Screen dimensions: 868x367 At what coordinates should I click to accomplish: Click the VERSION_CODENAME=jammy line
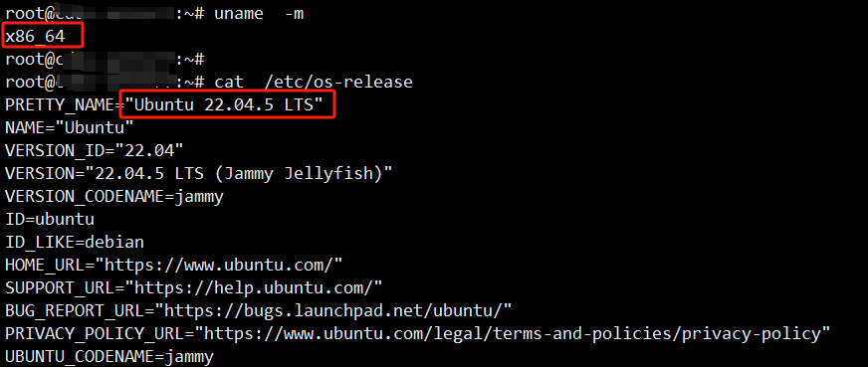(114, 197)
